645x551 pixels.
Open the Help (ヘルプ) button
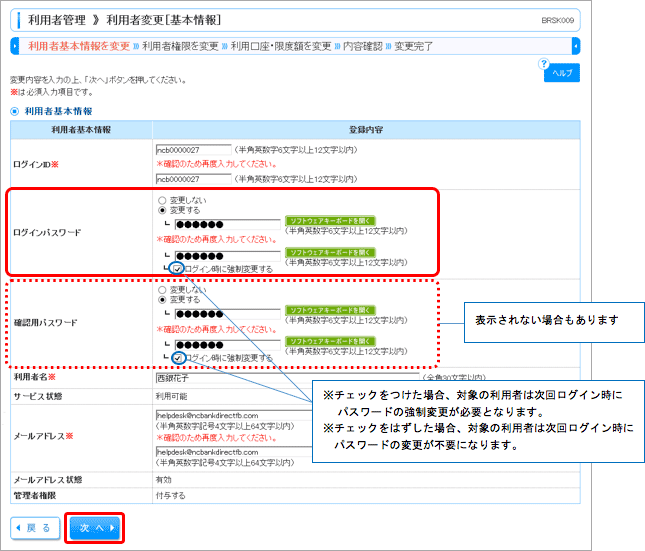click(x=562, y=73)
